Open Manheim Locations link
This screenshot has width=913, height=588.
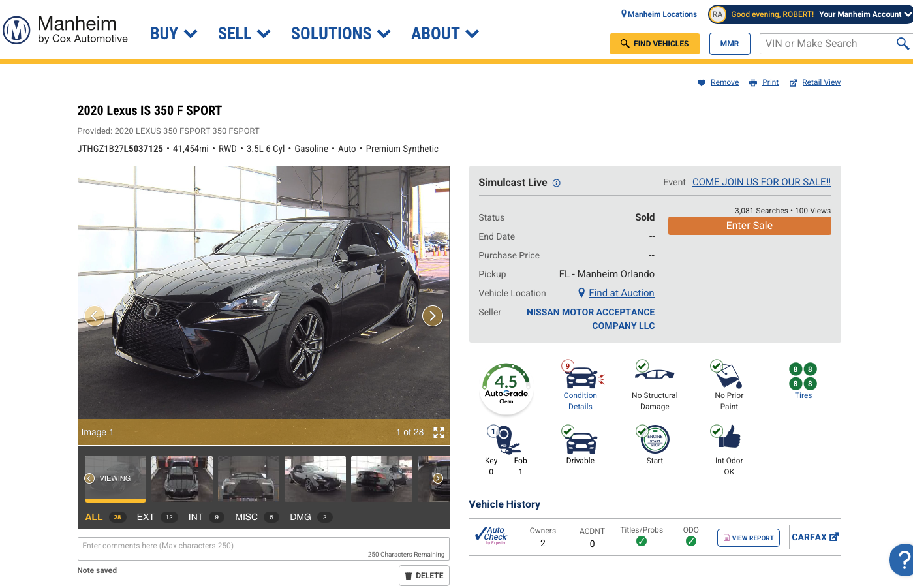tap(659, 14)
